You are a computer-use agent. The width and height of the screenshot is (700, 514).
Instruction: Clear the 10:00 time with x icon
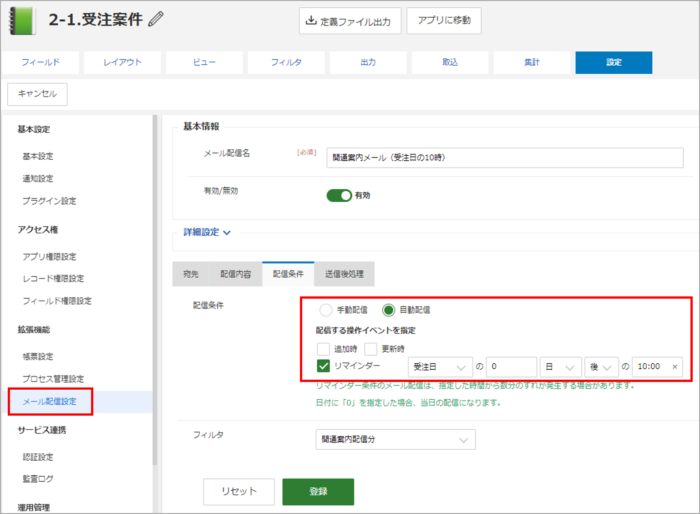pyautogui.click(x=675, y=367)
